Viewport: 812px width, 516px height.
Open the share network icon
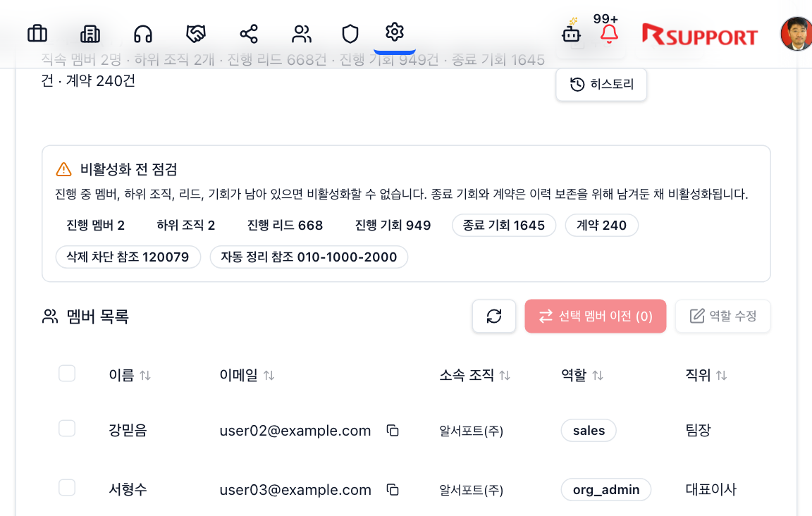[x=248, y=33]
